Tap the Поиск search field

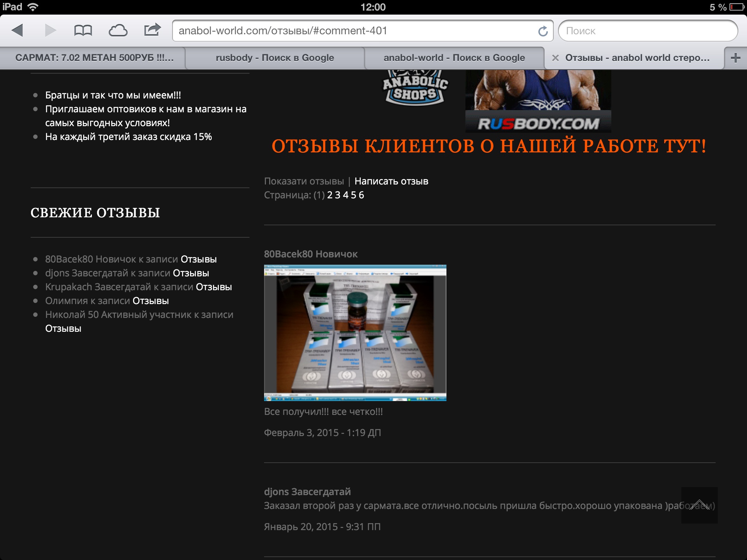647,31
